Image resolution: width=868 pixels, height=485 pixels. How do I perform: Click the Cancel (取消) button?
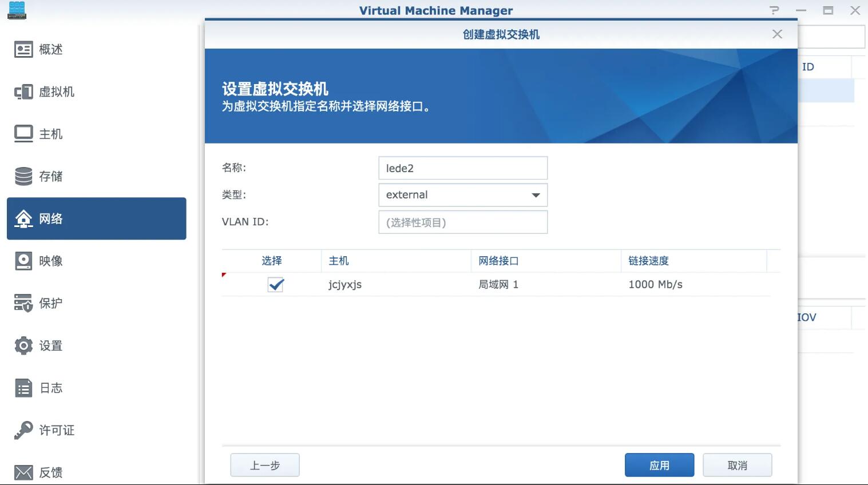pyautogui.click(x=737, y=465)
